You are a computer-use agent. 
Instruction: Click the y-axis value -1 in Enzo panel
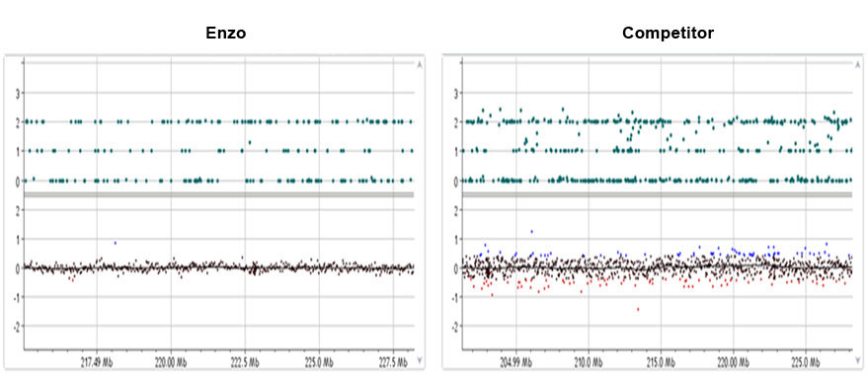click(x=16, y=297)
